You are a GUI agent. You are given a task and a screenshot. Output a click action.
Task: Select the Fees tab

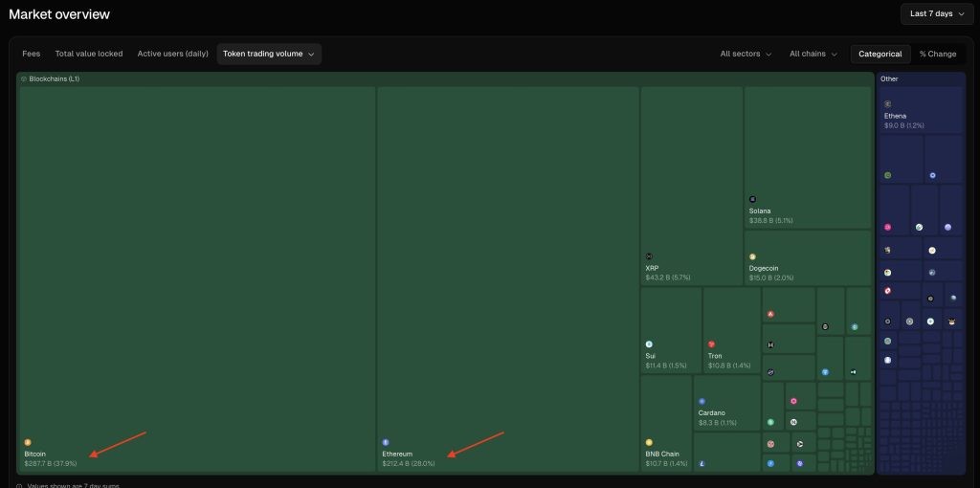point(31,55)
